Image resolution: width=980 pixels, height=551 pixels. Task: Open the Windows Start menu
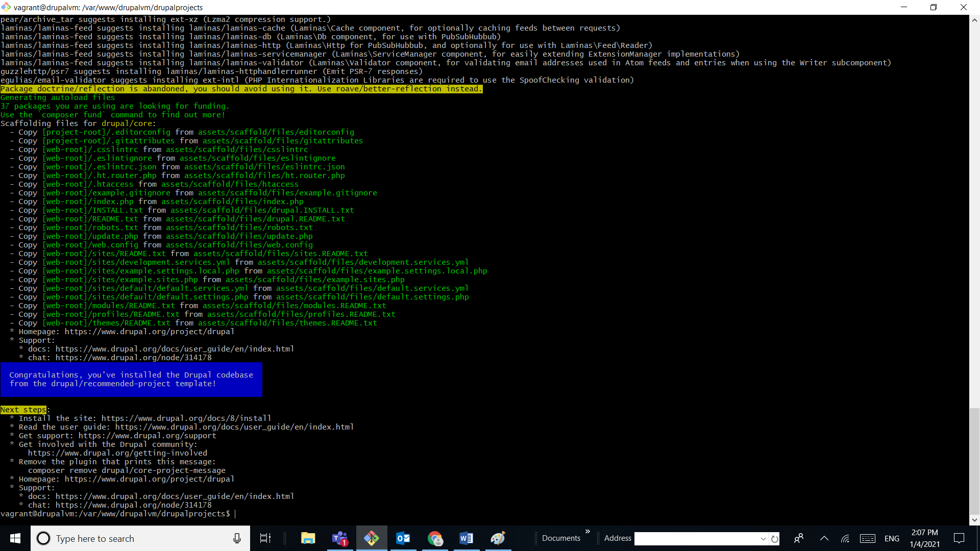(x=15, y=538)
